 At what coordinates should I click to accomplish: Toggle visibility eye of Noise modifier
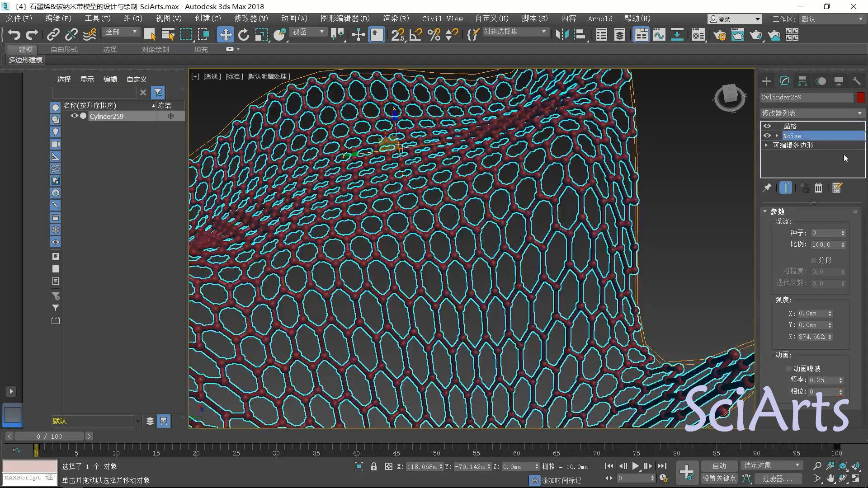(x=767, y=136)
